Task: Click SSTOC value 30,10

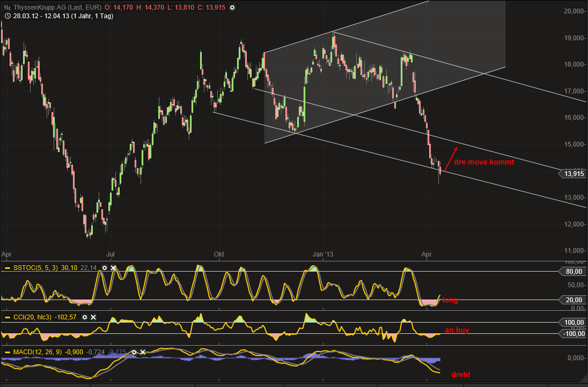Action: [69, 268]
